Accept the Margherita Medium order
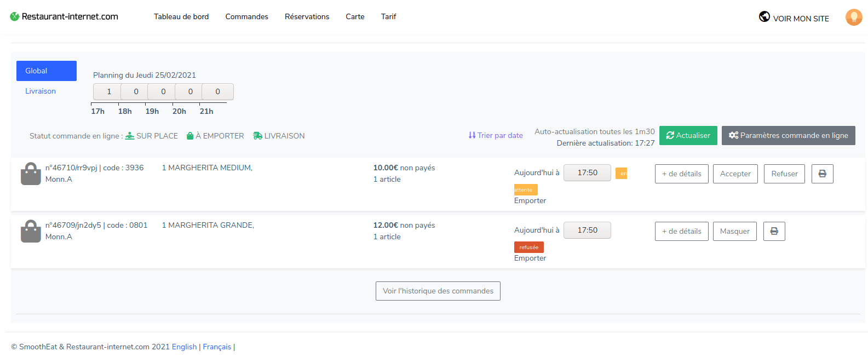Screen dimensions: 868x363 pos(735,174)
